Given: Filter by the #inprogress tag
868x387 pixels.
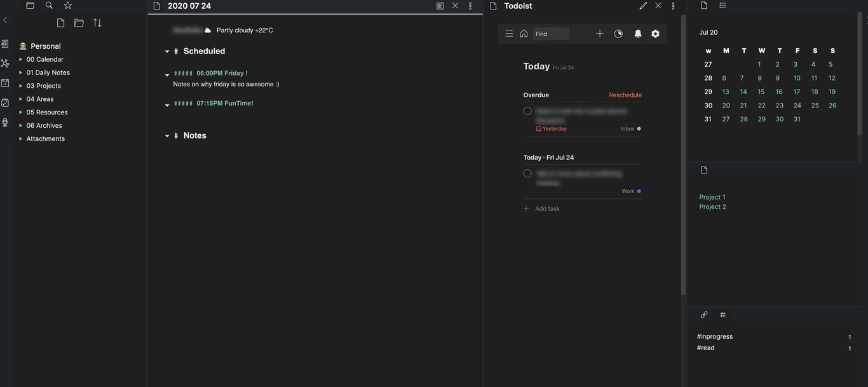Looking at the screenshot, I should pos(715,336).
